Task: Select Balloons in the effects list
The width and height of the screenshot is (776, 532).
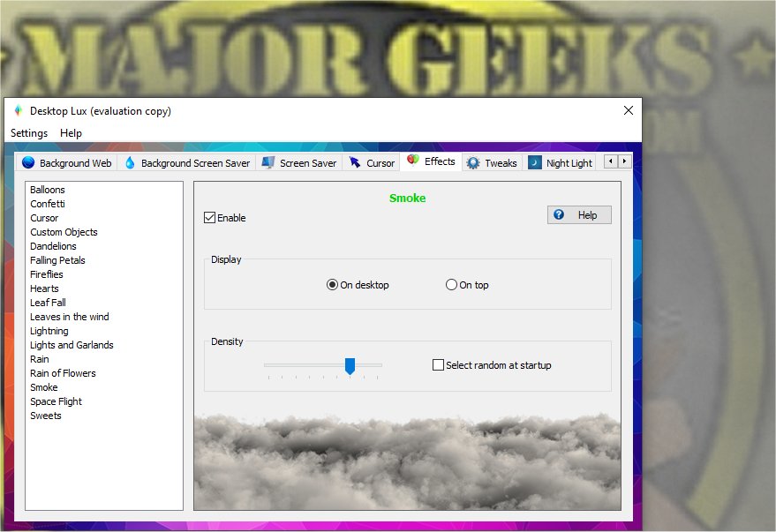Action: 48,190
